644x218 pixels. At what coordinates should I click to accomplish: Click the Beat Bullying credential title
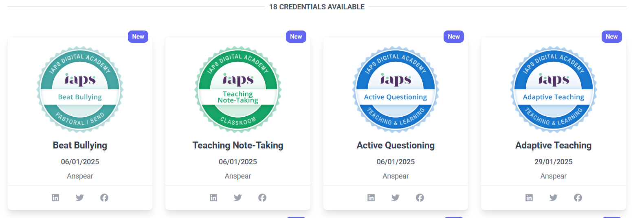(x=80, y=146)
